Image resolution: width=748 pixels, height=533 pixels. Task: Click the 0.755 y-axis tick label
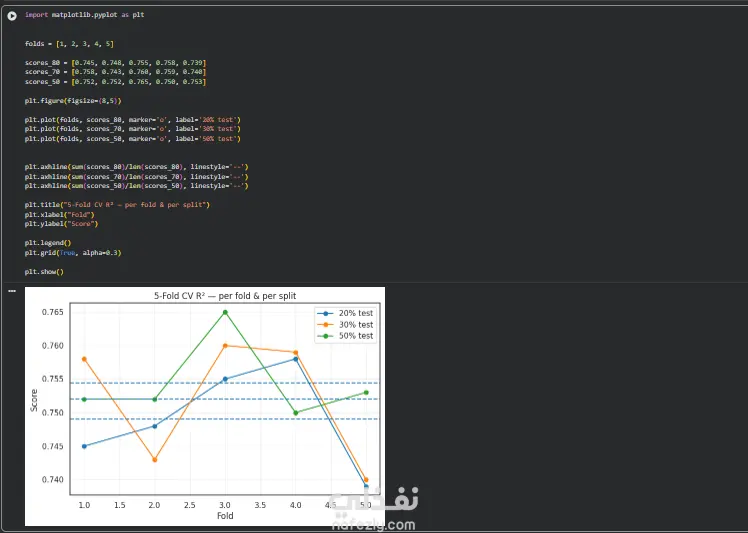53,379
